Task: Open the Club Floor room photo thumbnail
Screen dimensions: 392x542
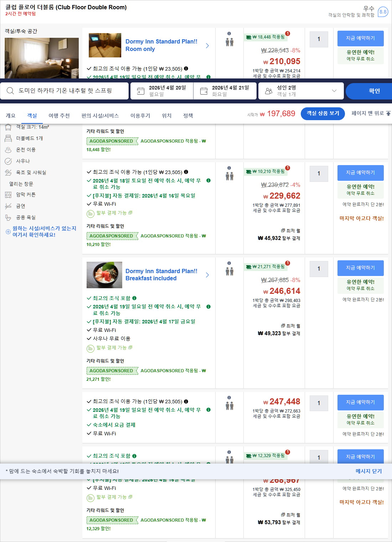Action: pos(42,58)
